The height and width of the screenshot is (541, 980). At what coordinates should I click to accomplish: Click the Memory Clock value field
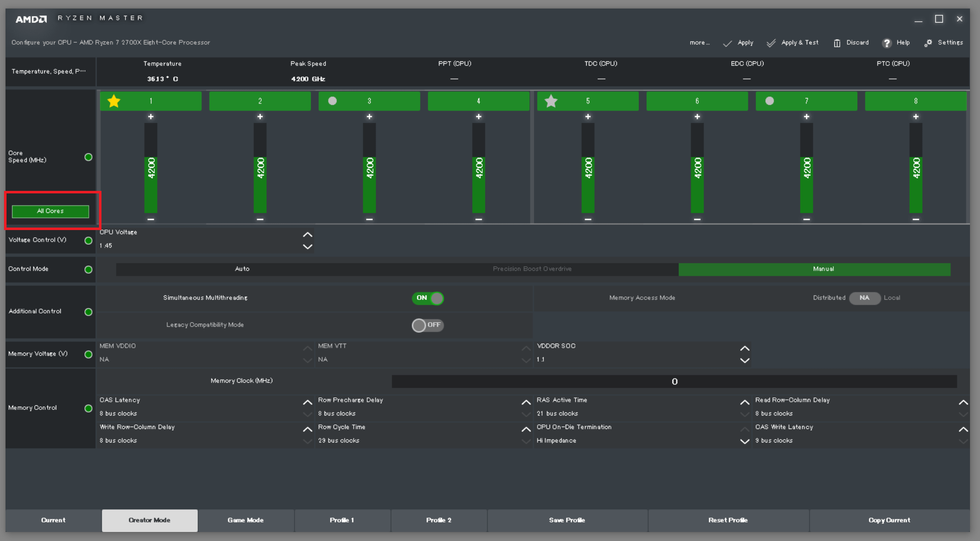674,381
